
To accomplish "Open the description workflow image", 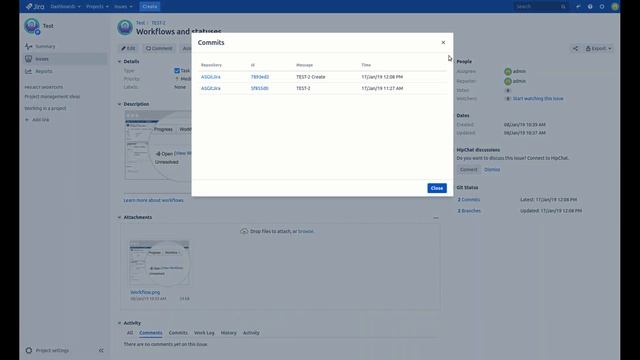I will pyautogui.click(x=158, y=146).
